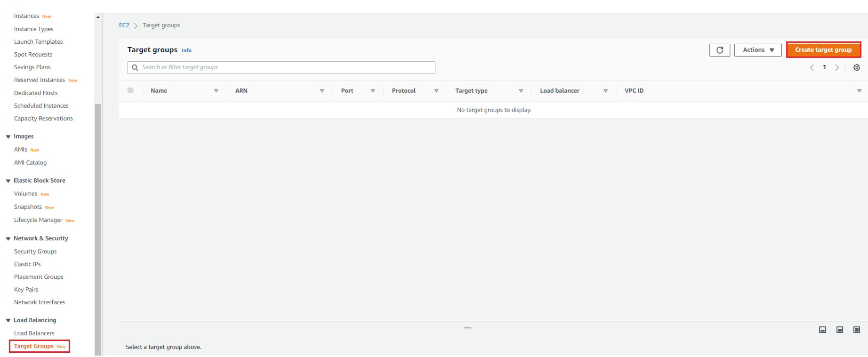Screen dimensions: 868x357
Task: Open Instance Types in the sidebar
Action: [x=33, y=29]
